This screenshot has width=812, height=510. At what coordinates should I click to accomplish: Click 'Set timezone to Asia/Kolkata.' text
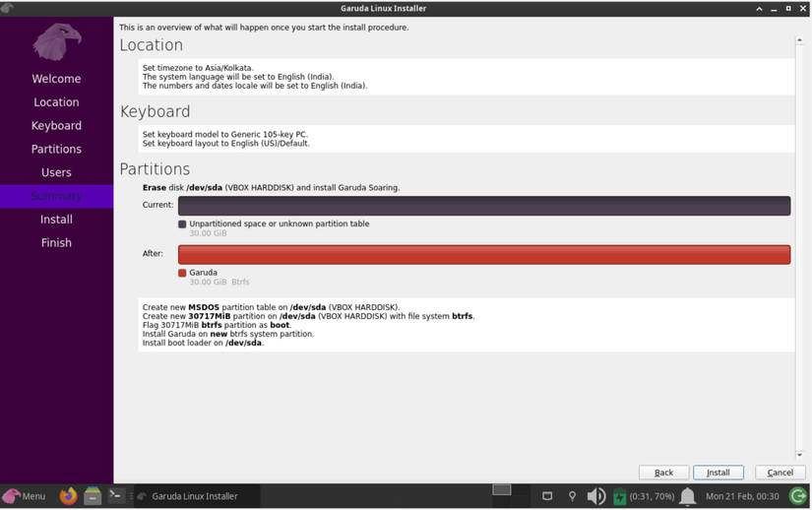[x=198, y=68]
